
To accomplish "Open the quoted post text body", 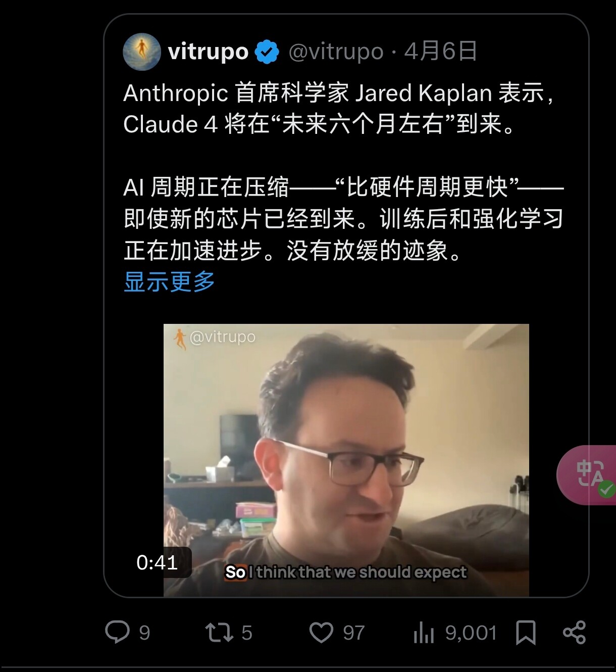I will (x=343, y=172).
